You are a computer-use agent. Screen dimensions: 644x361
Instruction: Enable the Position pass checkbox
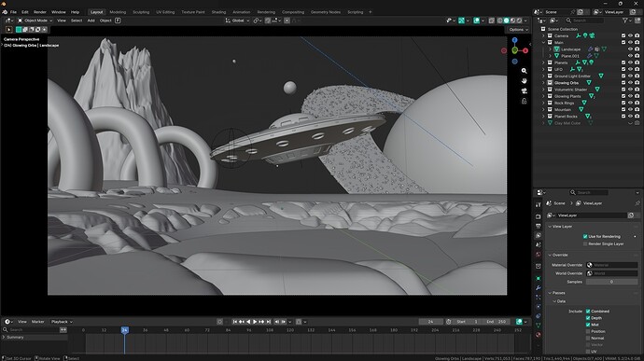[x=588, y=331]
